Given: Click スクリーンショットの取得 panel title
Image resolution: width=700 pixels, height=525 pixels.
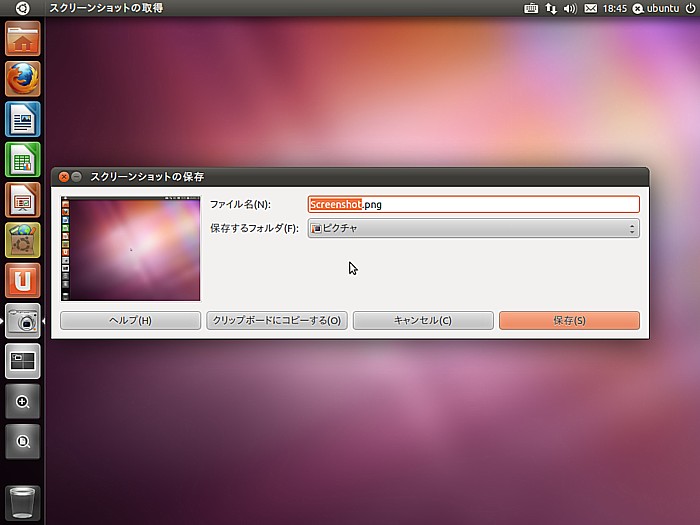Looking at the screenshot, I should click(x=106, y=8).
